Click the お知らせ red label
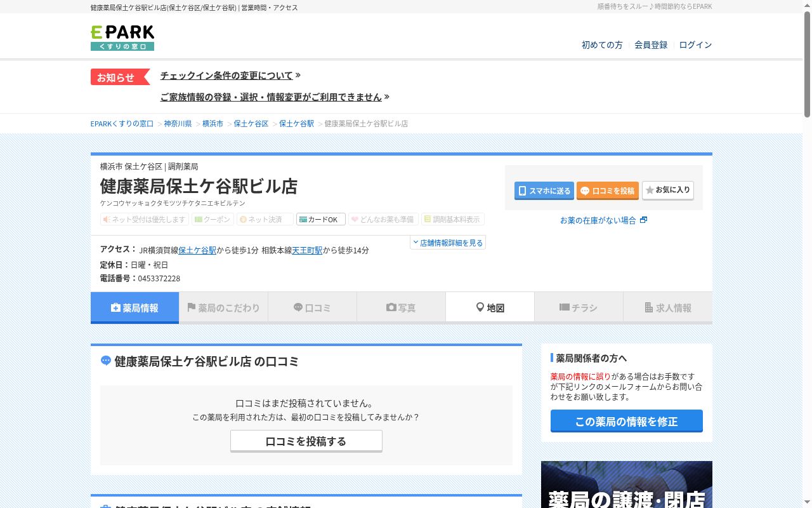 pyautogui.click(x=120, y=77)
